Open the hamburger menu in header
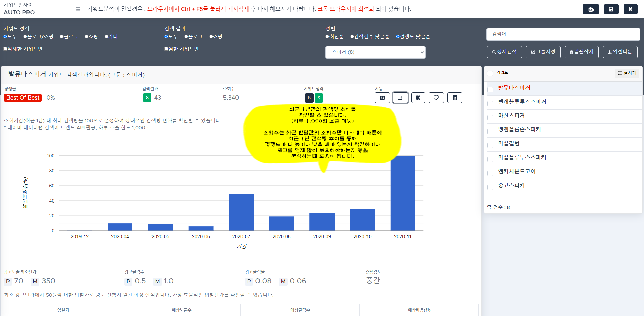Screen dimensions: 644x316 pos(78,9)
